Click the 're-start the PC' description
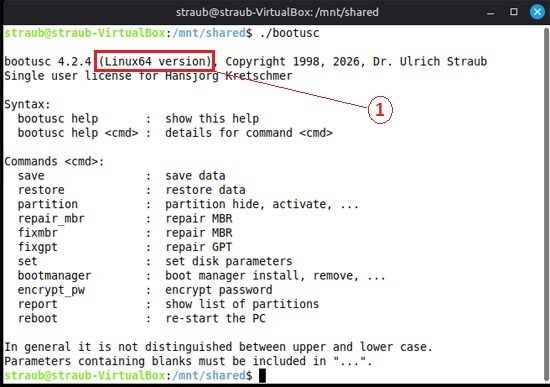 pos(215,319)
